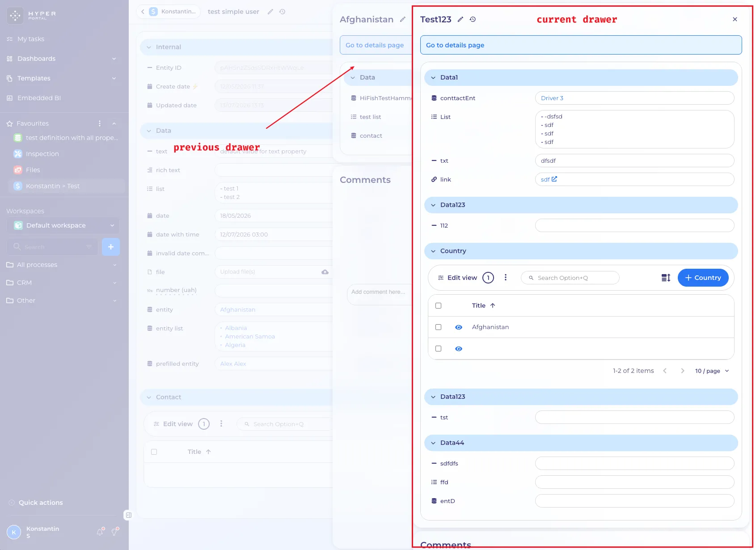Image resolution: width=756 pixels, height=550 pixels.
Task: Open My tasks in sidebar
Action: [31, 39]
